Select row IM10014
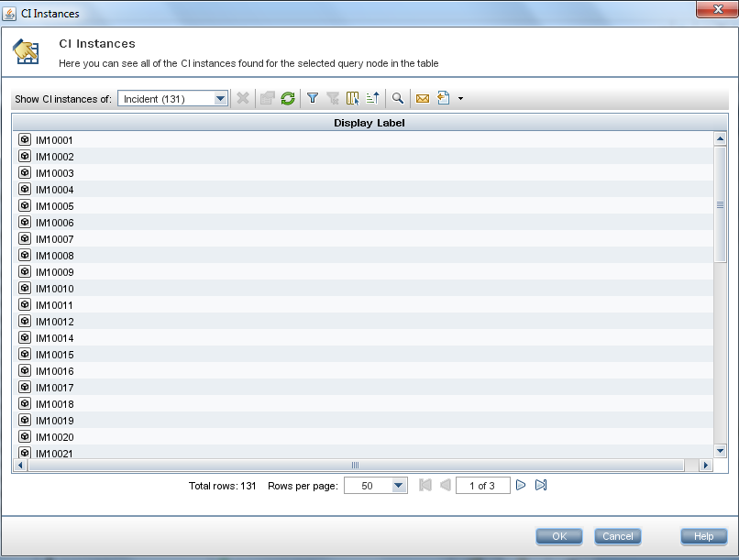The width and height of the screenshot is (739, 560). 363,337
